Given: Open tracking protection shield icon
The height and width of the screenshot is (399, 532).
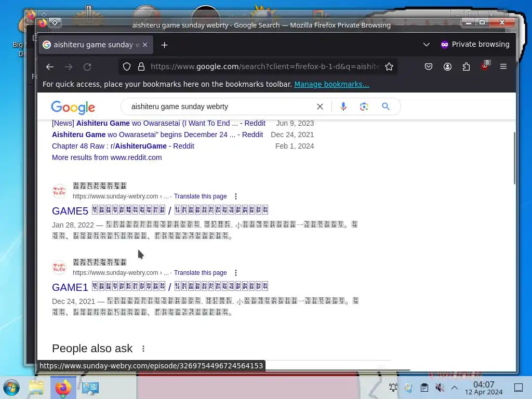Looking at the screenshot, I should pos(127,66).
